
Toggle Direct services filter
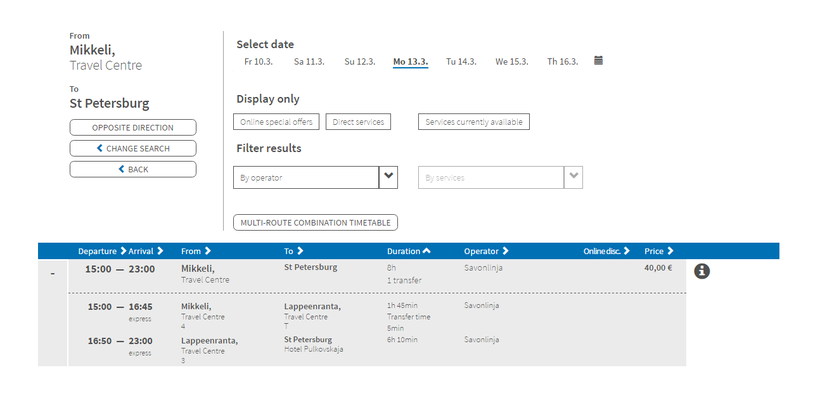click(x=359, y=122)
